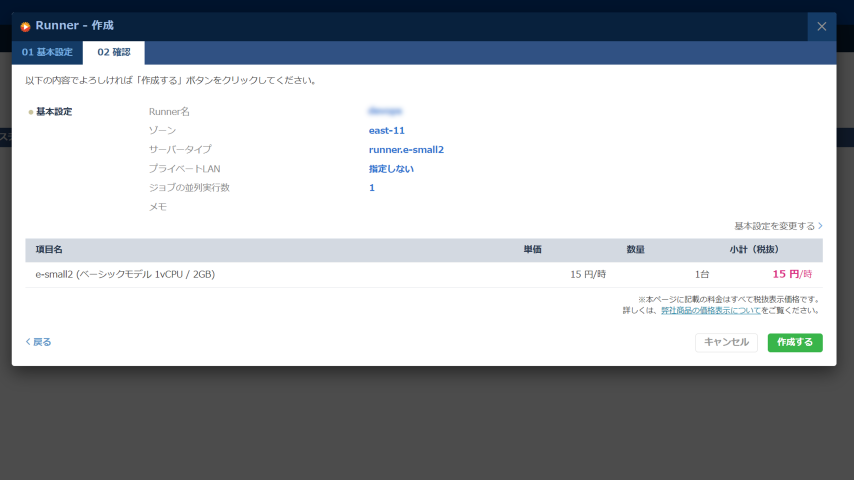Switch to the 01 基本設定 tab

48,52
